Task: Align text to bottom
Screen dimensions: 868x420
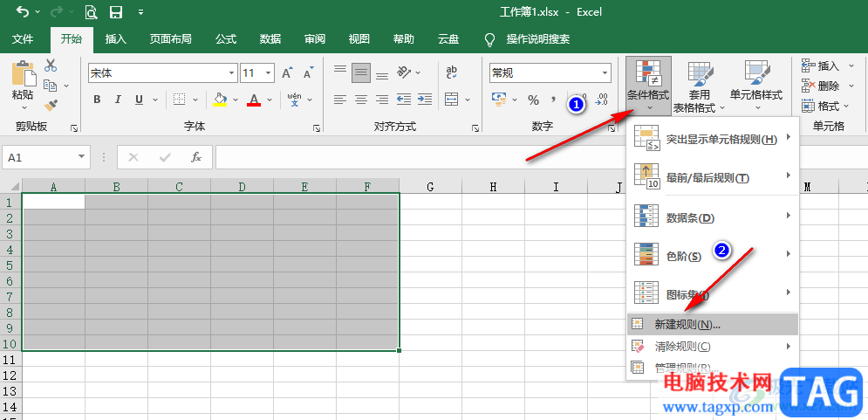Action: pos(382,73)
